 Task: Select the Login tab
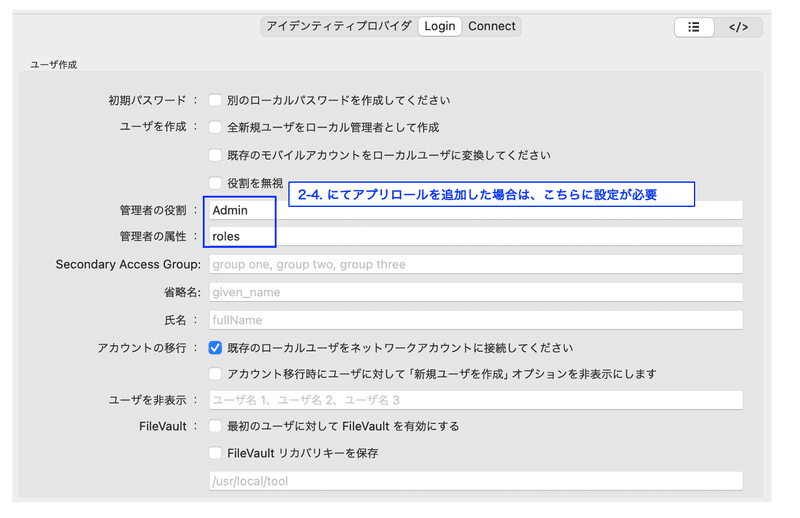click(x=439, y=26)
